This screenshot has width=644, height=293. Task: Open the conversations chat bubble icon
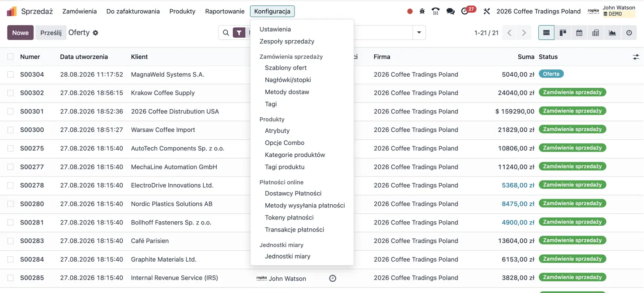[x=450, y=11]
